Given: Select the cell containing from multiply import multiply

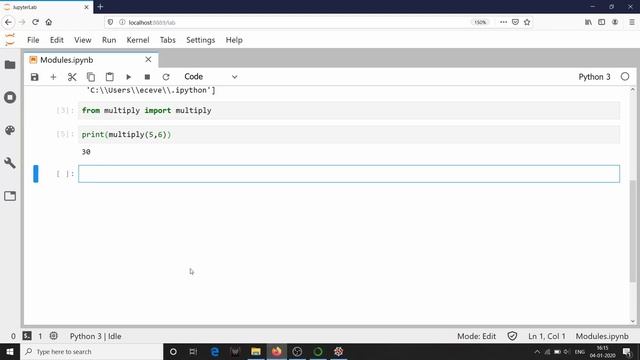Looking at the screenshot, I should (x=349, y=110).
